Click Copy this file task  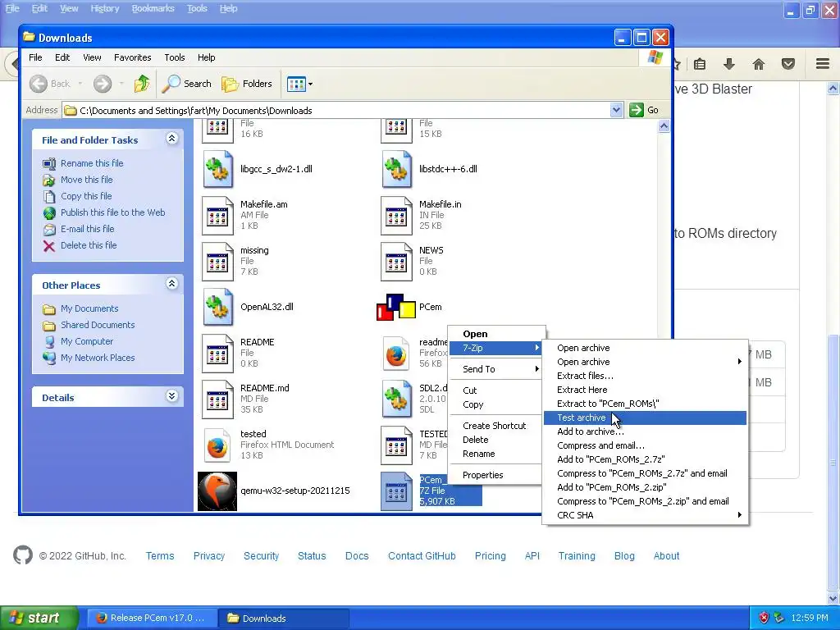(x=85, y=196)
